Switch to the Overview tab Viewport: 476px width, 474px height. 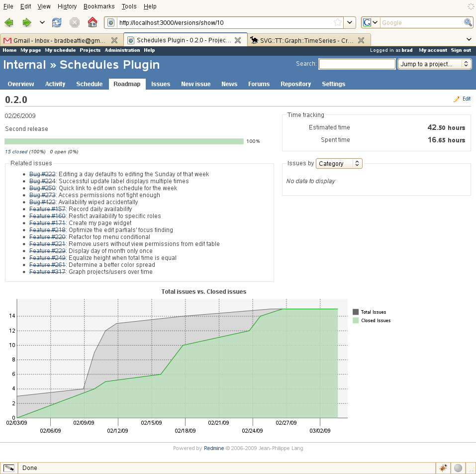pos(21,84)
